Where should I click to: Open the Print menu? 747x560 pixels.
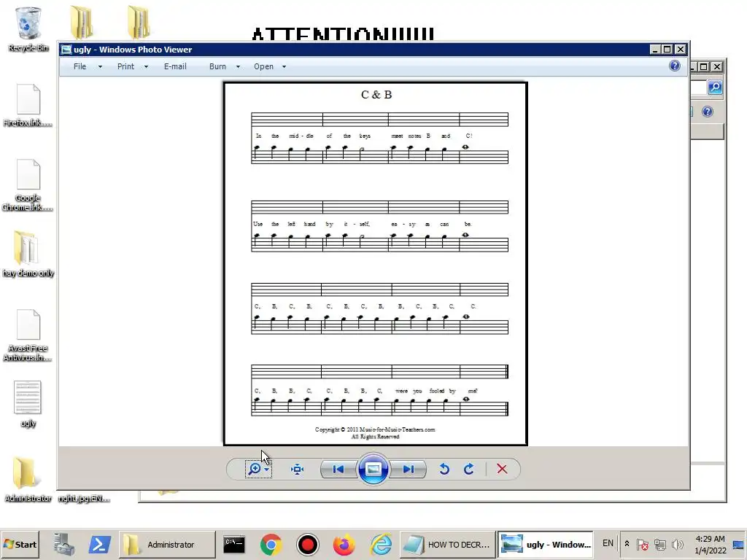click(125, 66)
